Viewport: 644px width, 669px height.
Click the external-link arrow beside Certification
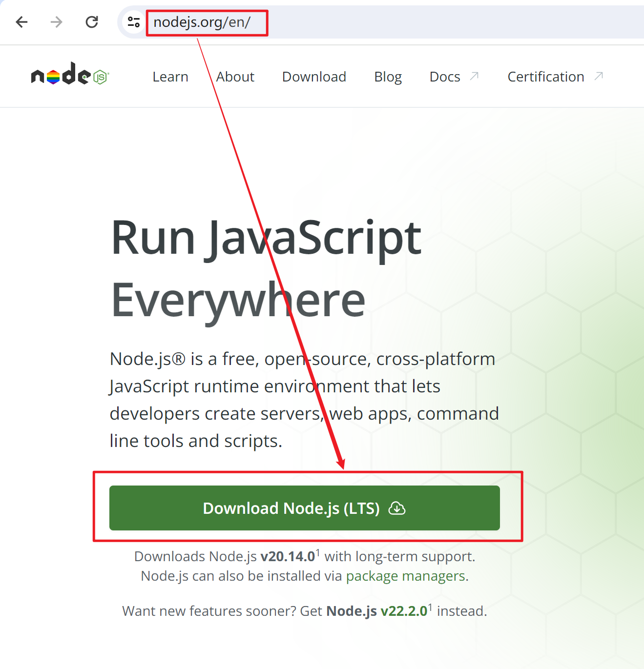(x=599, y=76)
